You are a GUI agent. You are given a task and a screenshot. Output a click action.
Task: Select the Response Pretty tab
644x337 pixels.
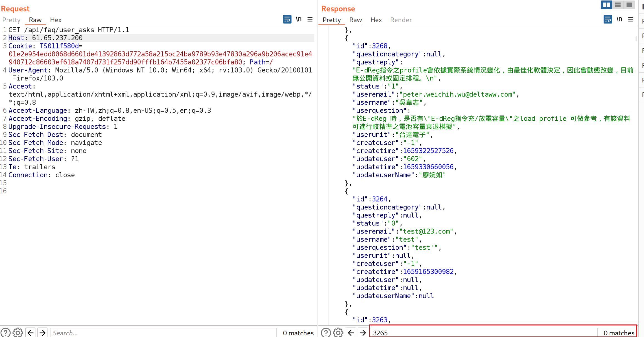[331, 20]
